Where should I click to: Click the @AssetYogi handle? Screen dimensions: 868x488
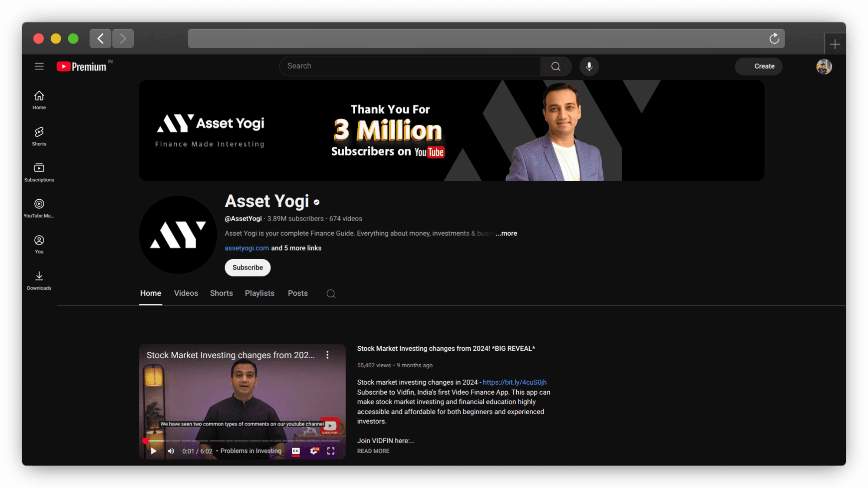click(243, 219)
